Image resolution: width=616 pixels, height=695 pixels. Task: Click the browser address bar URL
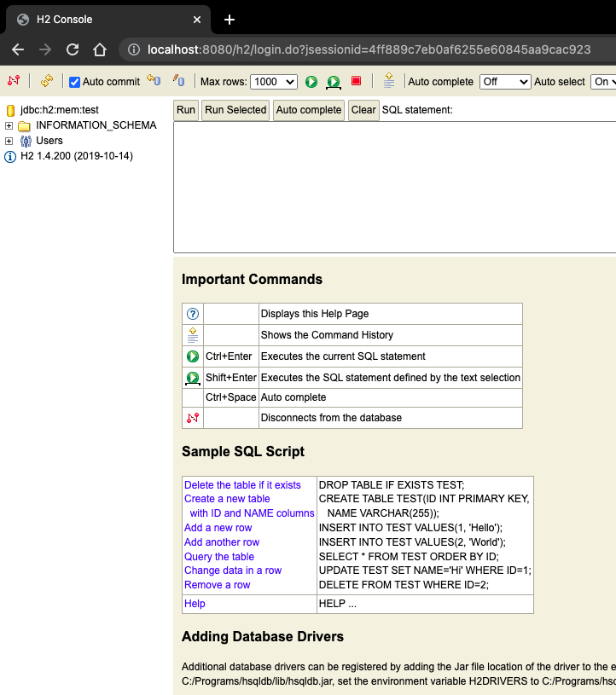click(x=369, y=49)
